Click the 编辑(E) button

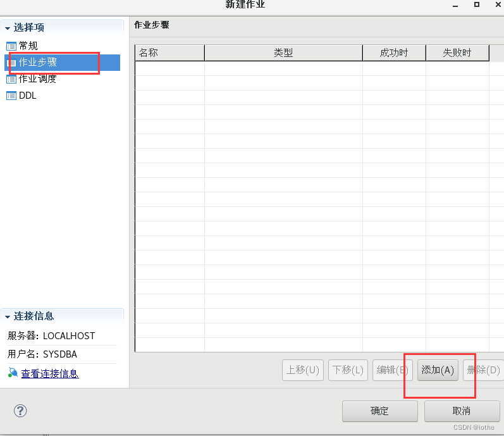click(x=392, y=370)
